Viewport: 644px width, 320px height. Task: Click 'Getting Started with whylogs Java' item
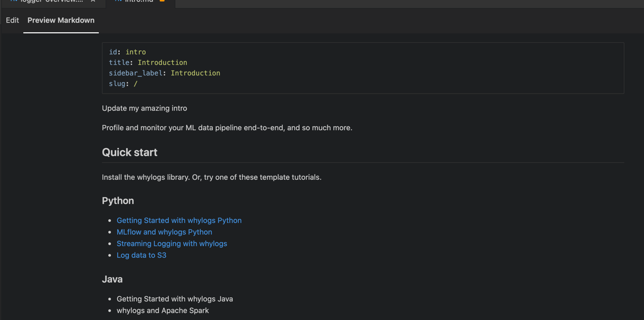pyautogui.click(x=175, y=299)
